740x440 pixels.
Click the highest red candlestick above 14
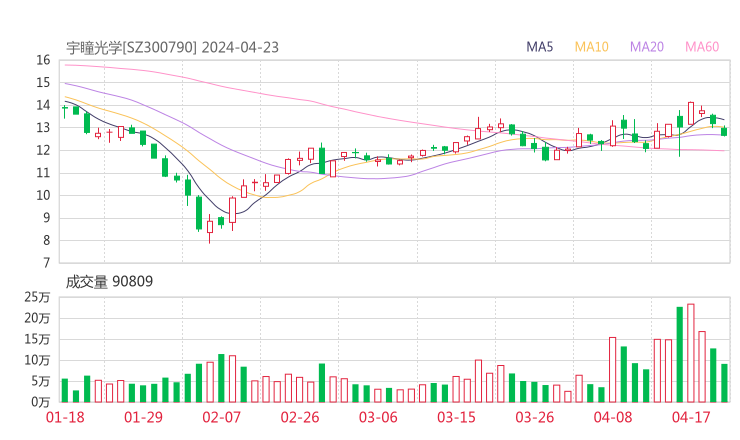[691, 113]
